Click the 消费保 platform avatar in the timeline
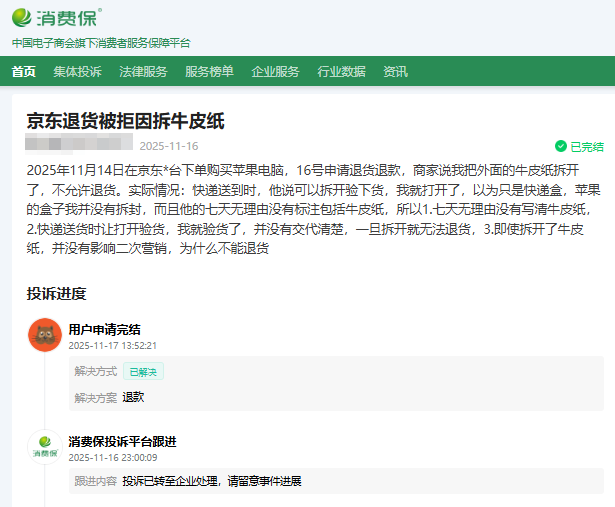The width and height of the screenshot is (615, 507). click(x=44, y=446)
